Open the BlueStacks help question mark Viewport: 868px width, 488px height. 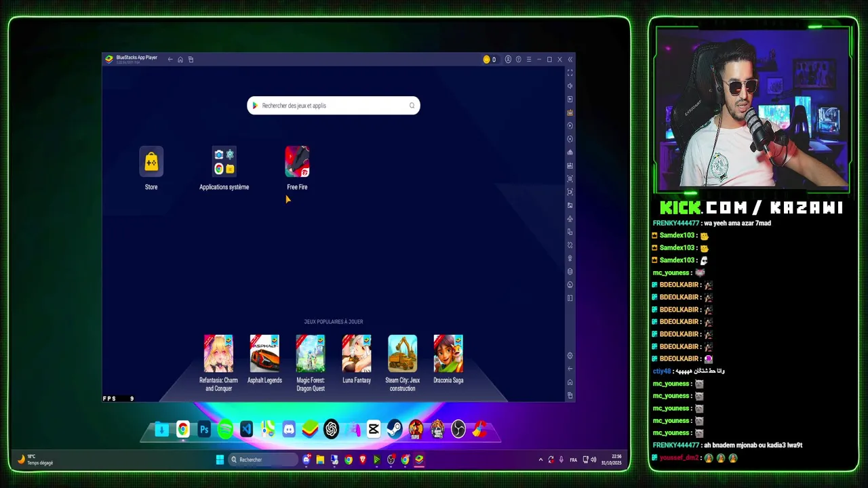click(518, 60)
